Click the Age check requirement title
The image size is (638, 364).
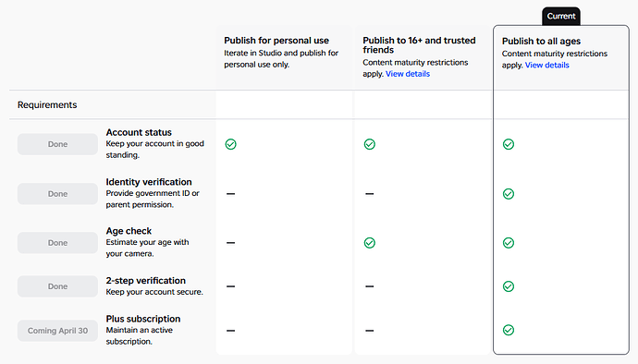click(129, 231)
